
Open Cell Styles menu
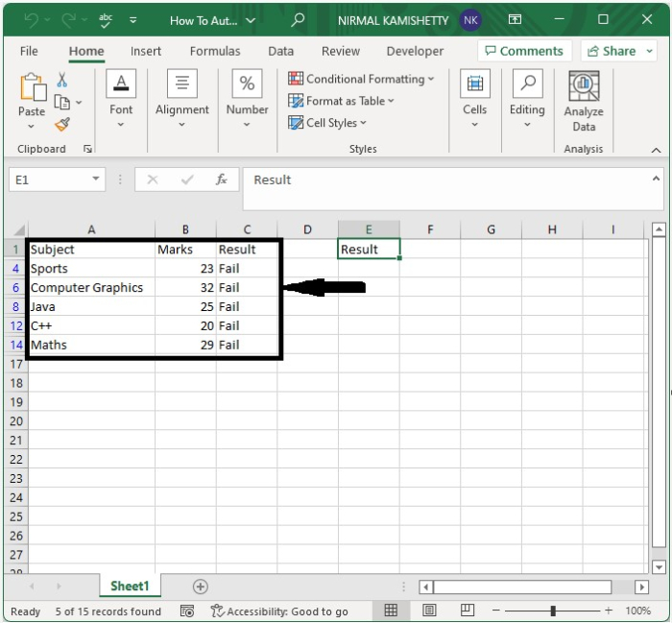coord(327,123)
